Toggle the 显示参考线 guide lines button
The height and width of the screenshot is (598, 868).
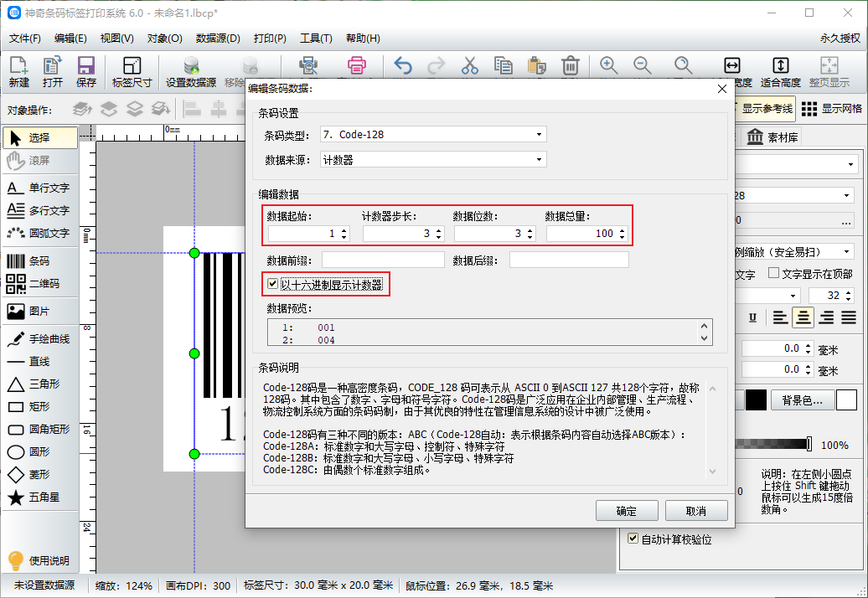pos(765,109)
